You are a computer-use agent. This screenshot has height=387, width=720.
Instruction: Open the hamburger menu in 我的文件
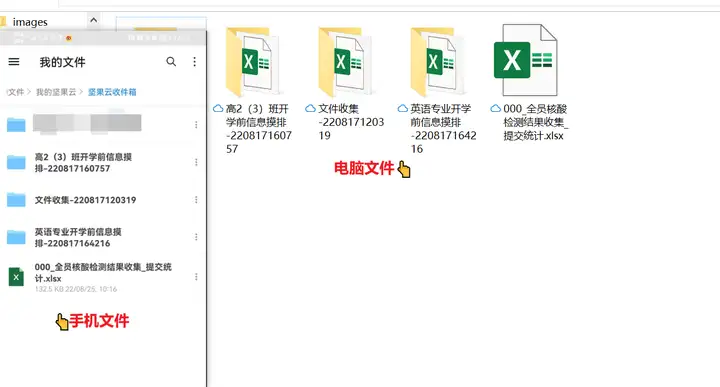pos(14,62)
